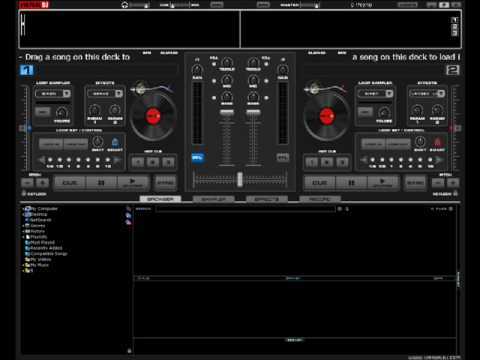Set left deck hot cue 3
The width and height of the screenshot is (480, 360).
[168, 162]
